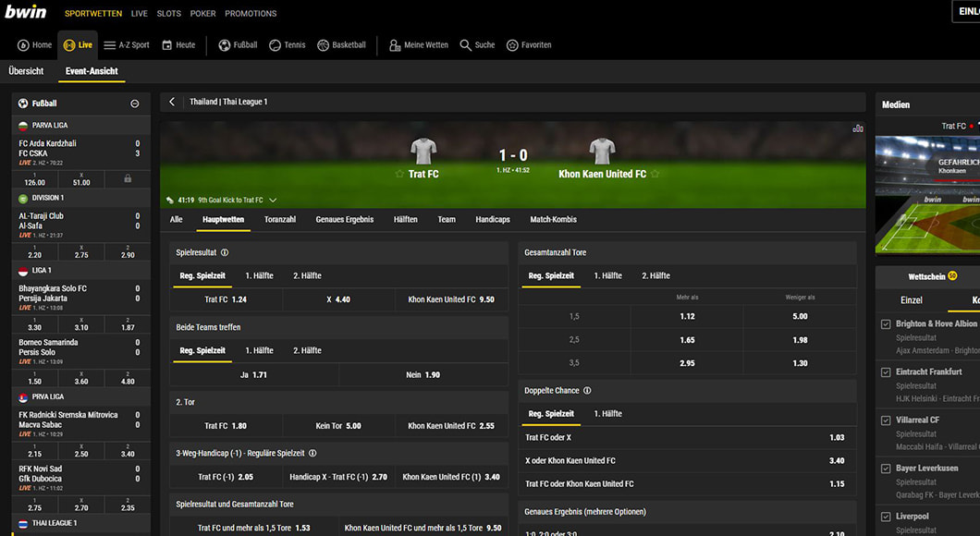Expand the THAI LEAGUE 1 league header
The height and width of the screenshot is (536, 980).
coord(80,523)
